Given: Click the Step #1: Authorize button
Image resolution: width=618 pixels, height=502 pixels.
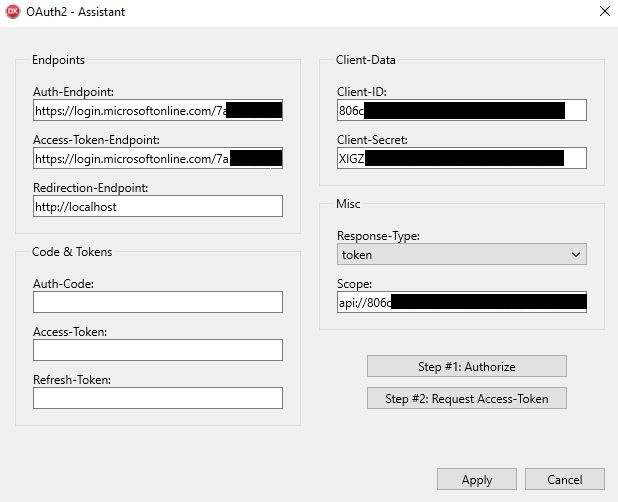Looking at the screenshot, I should 467,366.
